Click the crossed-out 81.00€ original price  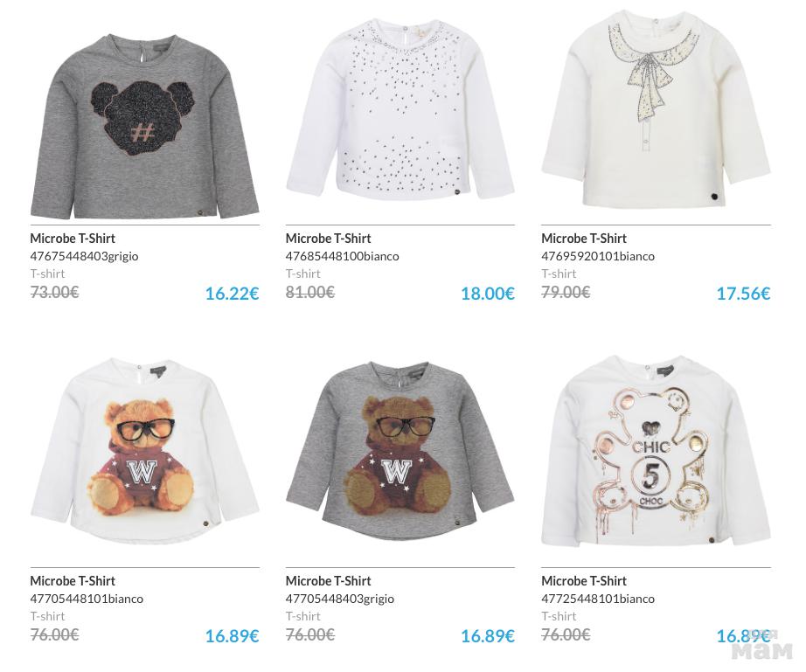tap(309, 292)
